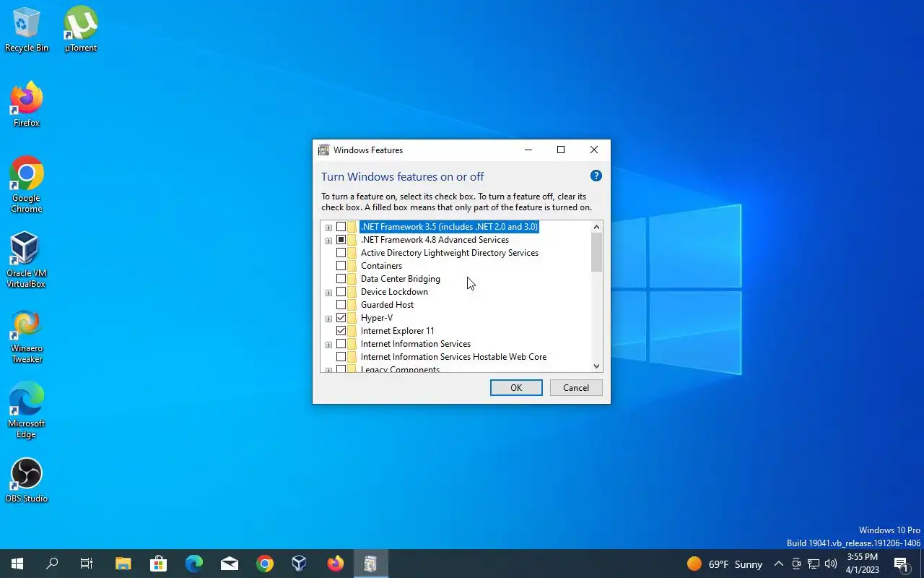Expand the .NET Framework 3.5 node

point(328,228)
